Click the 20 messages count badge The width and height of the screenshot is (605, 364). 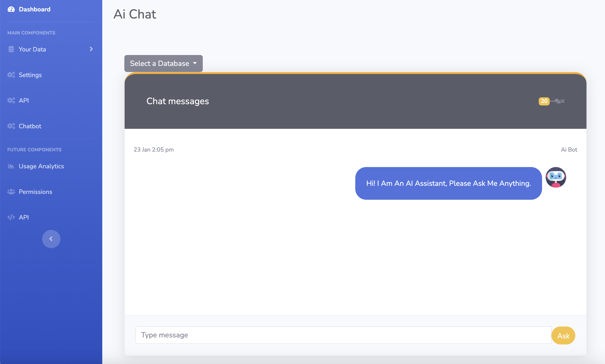(544, 101)
